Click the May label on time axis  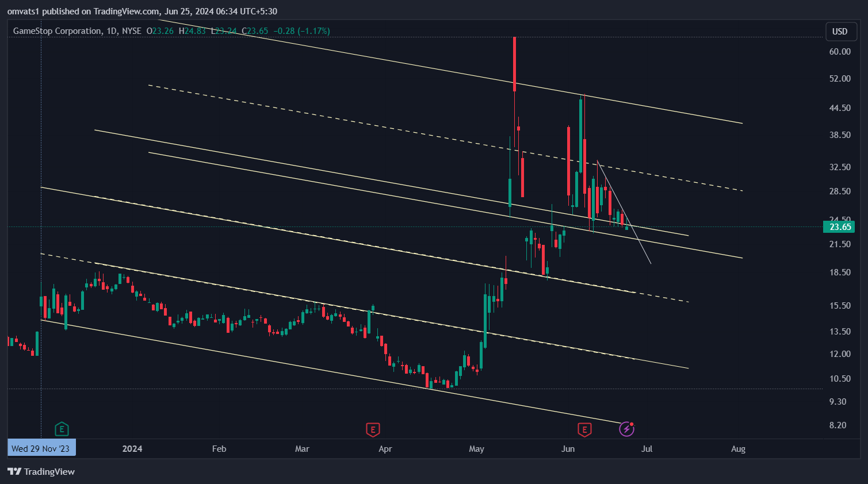point(476,449)
